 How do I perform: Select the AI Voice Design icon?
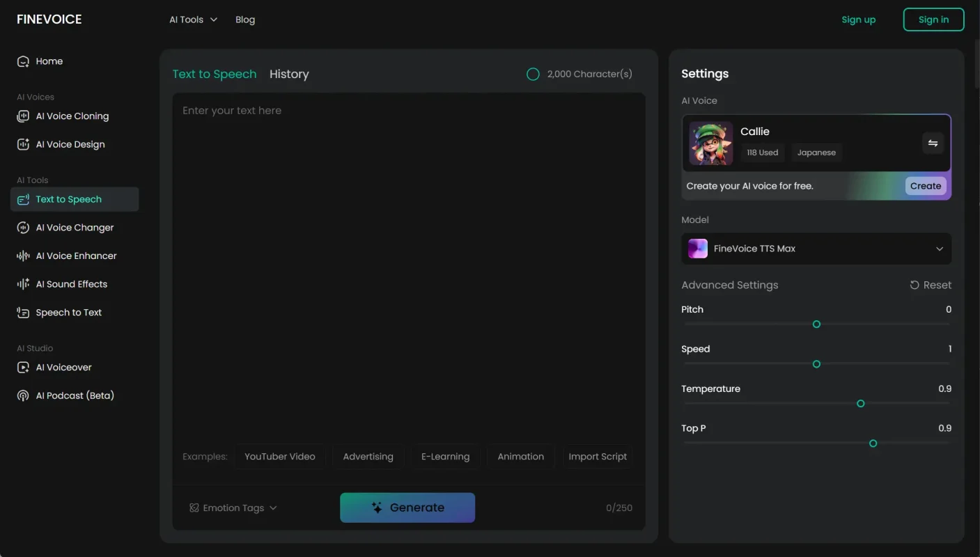click(23, 145)
